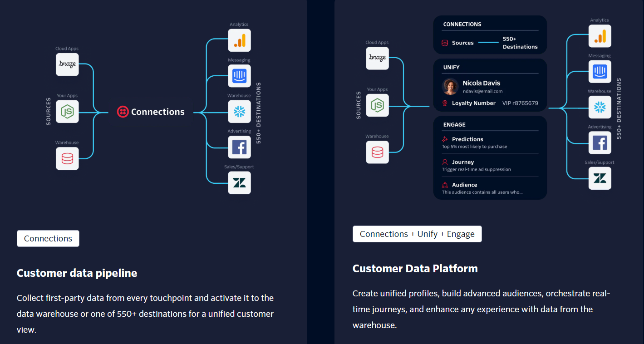Click the 'Create unified profiles' description paragraph
The width and height of the screenshot is (644, 344).
tap(482, 310)
